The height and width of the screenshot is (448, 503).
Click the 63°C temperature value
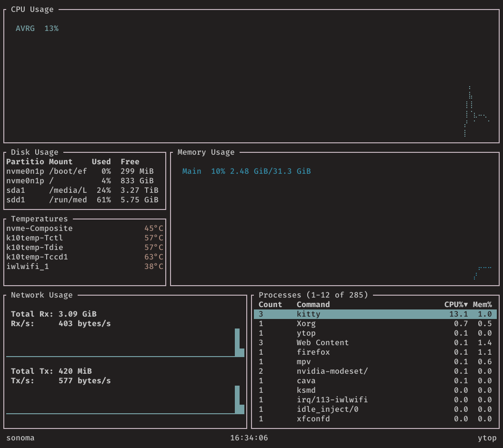(x=154, y=257)
